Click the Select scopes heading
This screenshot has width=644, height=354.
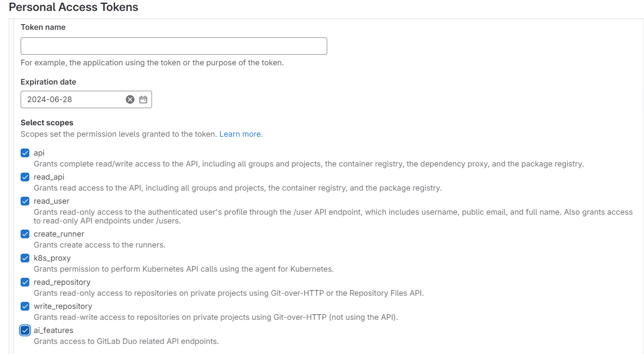[47, 123]
